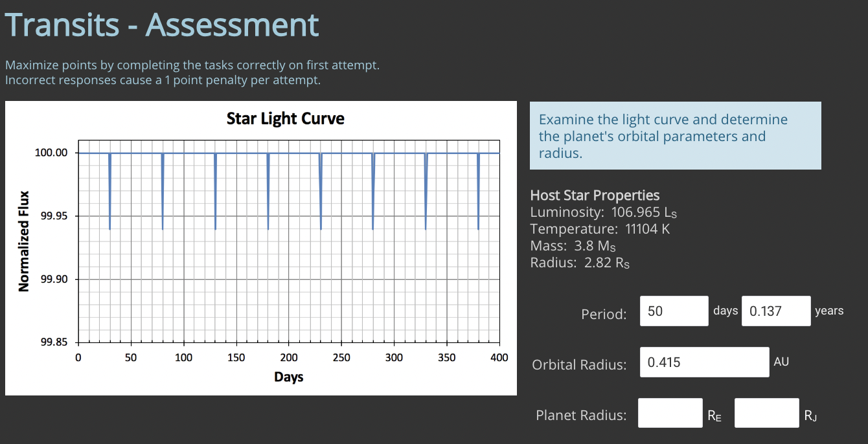Select the first transit dip near day 30

109,188
